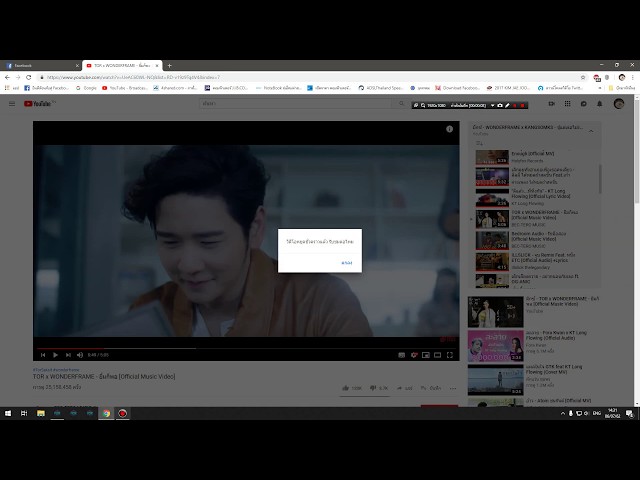Show hidden system tray icons

(x=563, y=413)
